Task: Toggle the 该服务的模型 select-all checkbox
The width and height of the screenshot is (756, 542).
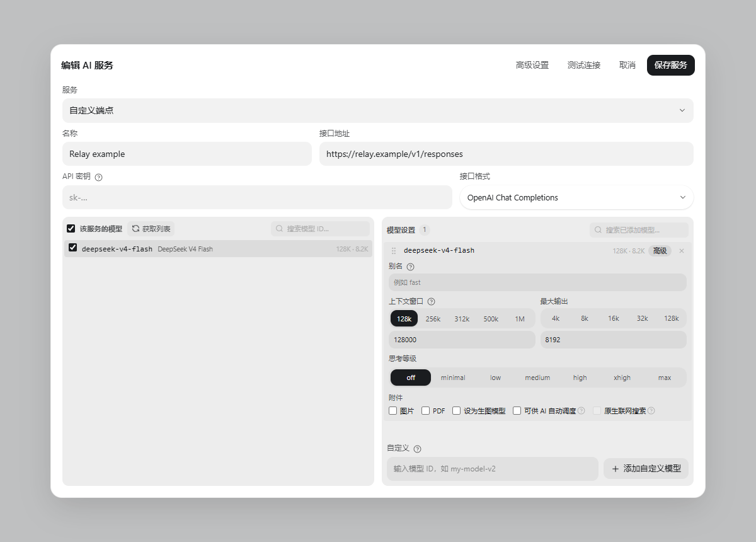Action: [x=71, y=229]
